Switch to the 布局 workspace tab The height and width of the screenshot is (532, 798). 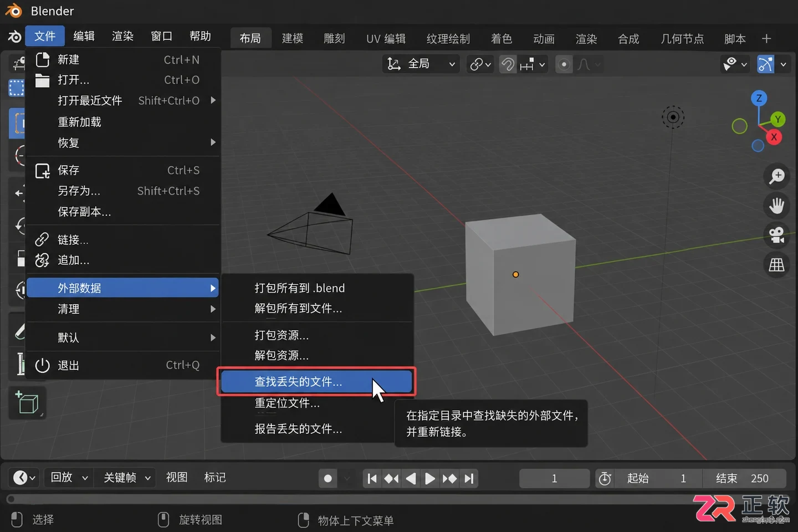tap(250, 38)
